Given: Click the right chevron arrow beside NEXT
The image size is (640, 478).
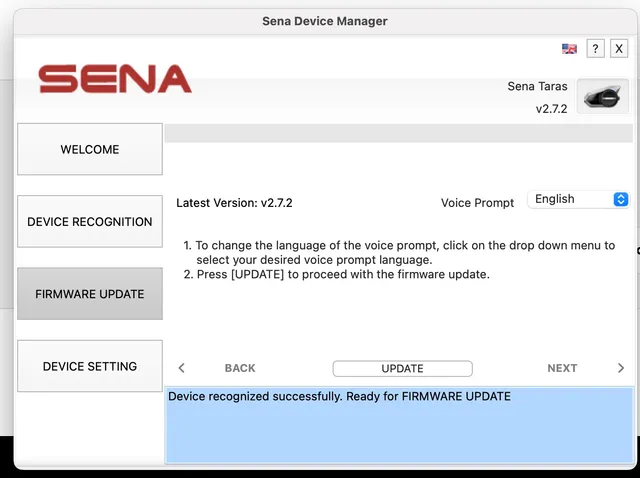Looking at the screenshot, I should 621,368.
